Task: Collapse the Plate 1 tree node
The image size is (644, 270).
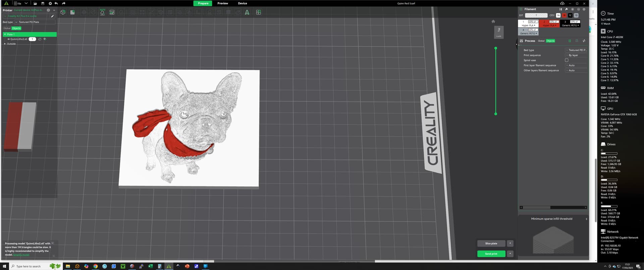Action: click(5, 34)
